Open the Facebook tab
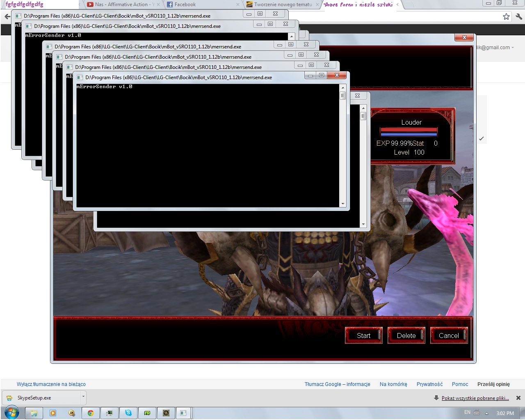This screenshot has width=525, height=420. click(203, 5)
